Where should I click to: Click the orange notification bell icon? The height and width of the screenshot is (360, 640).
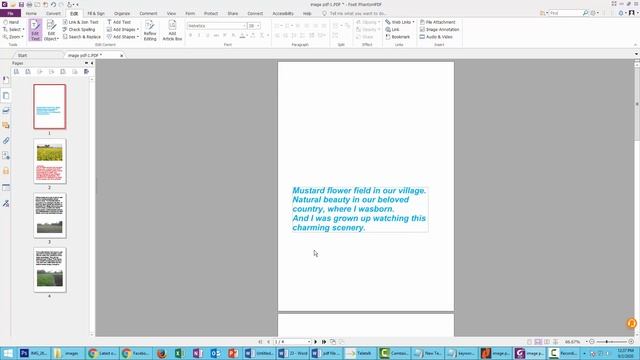click(631, 323)
